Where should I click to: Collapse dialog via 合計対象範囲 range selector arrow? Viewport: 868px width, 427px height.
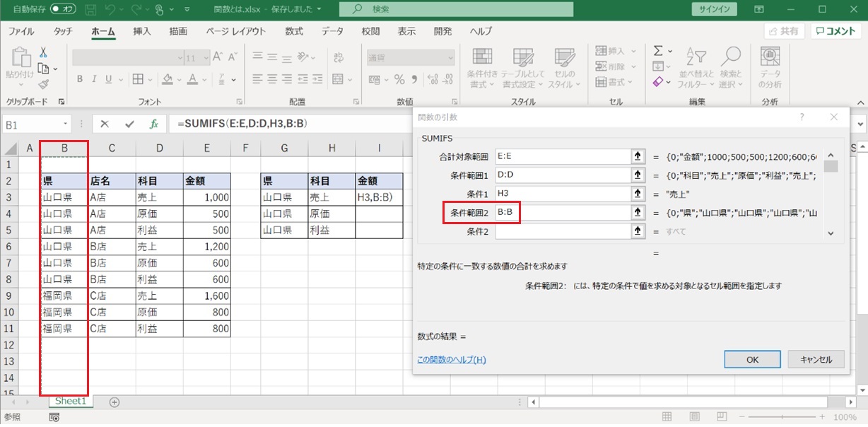[637, 157]
